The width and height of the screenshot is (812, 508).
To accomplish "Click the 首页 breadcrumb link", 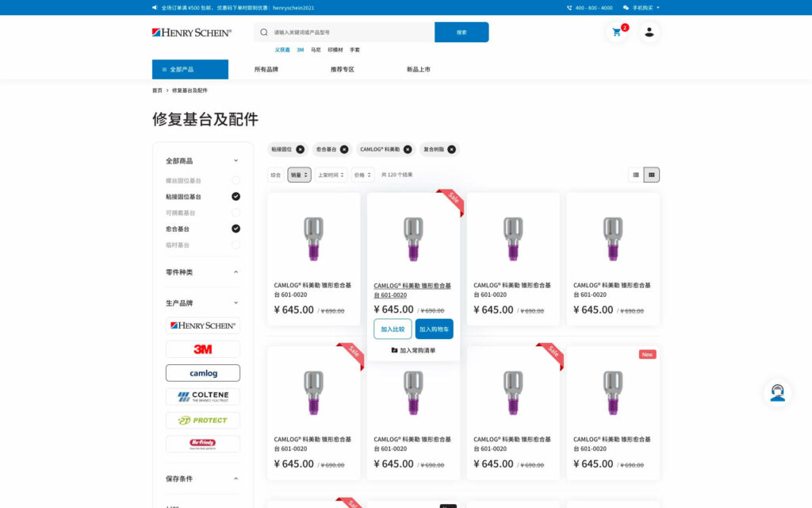I will 157,90.
